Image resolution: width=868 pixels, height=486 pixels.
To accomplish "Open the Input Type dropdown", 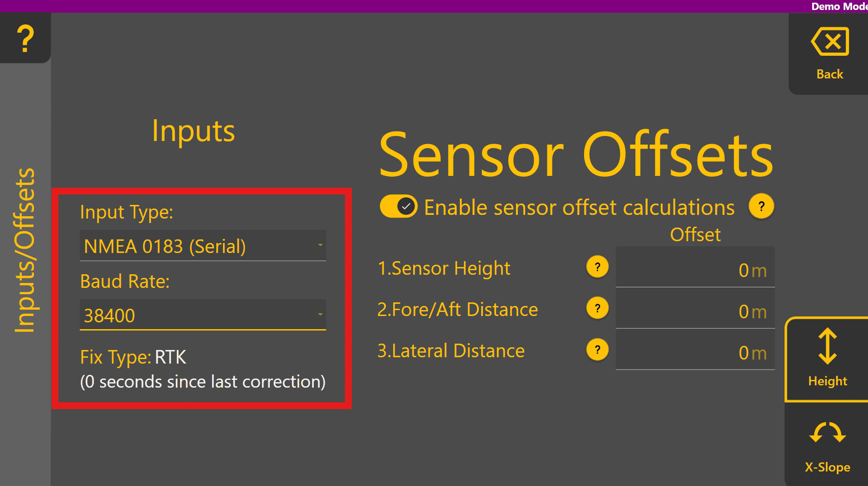I will pyautogui.click(x=202, y=246).
